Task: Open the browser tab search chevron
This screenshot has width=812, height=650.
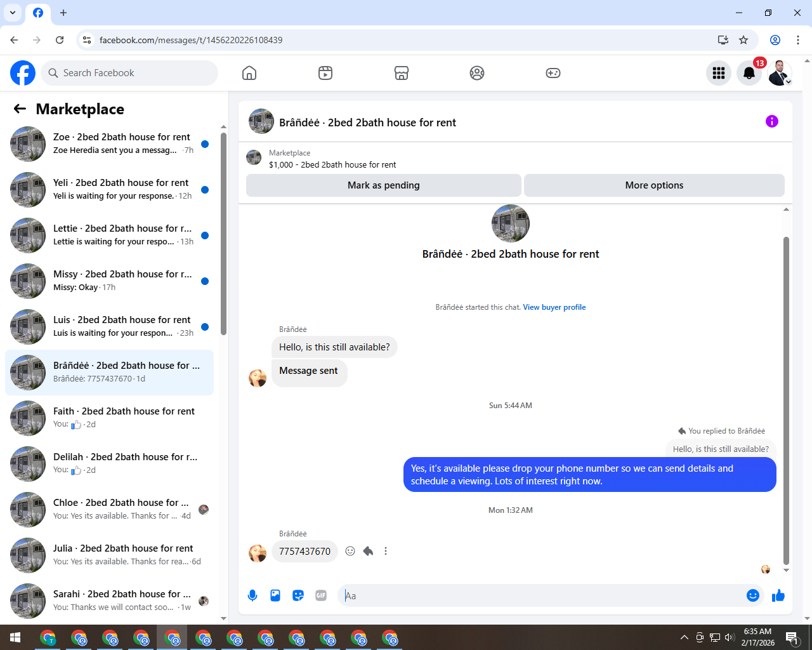Action: pyautogui.click(x=13, y=13)
